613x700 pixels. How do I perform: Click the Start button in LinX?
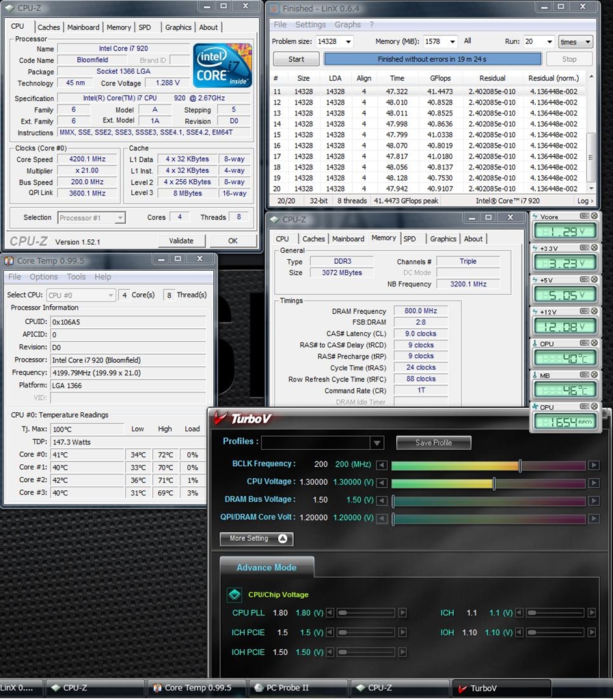(296, 59)
